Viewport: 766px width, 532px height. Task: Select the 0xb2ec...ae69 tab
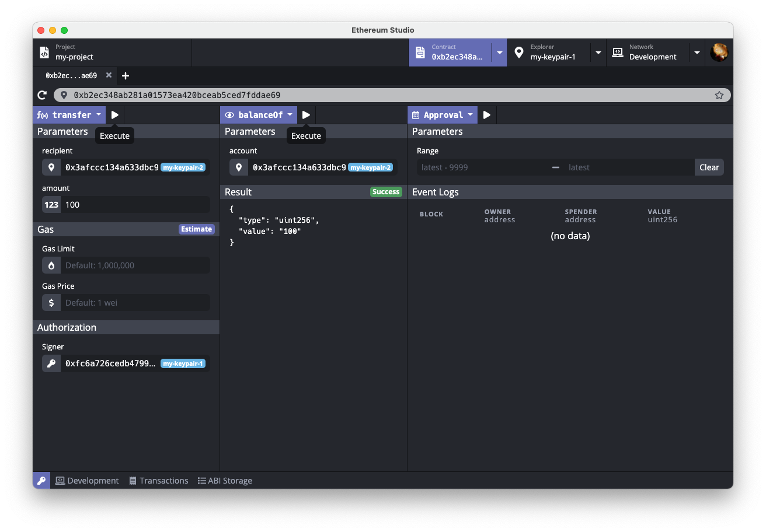coord(71,76)
